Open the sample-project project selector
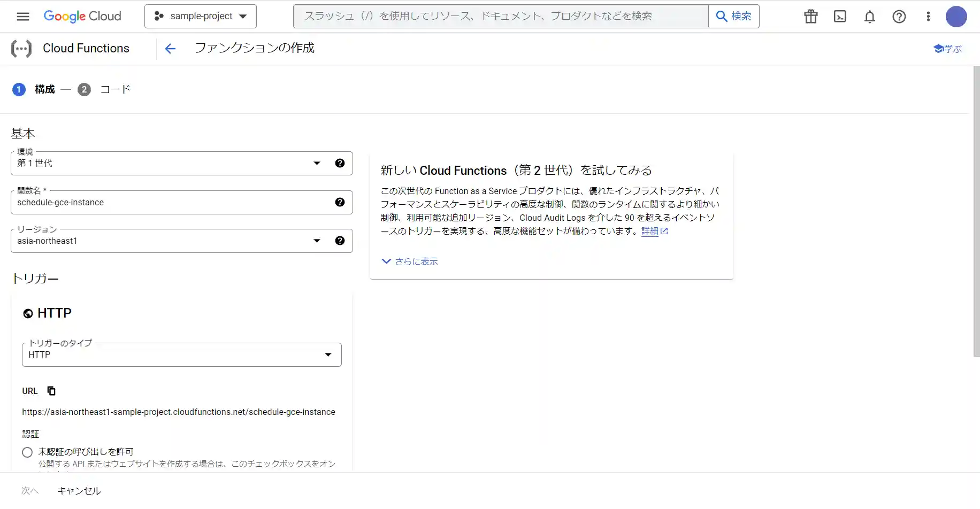The width and height of the screenshot is (980, 509). coord(201,16)
